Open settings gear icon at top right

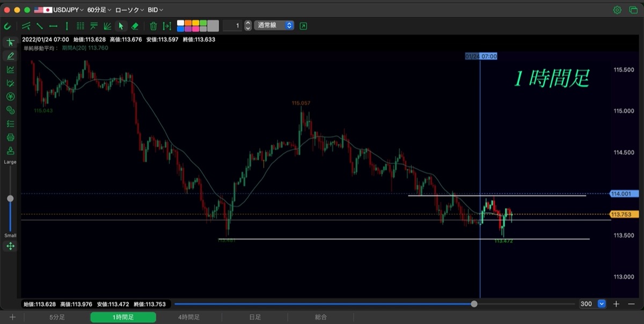617,10
